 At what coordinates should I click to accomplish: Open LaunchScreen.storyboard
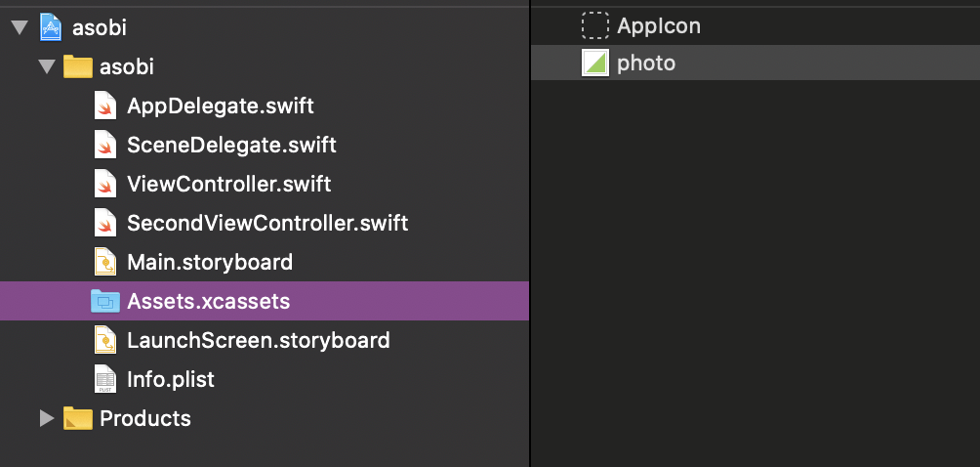pos(259,340)
